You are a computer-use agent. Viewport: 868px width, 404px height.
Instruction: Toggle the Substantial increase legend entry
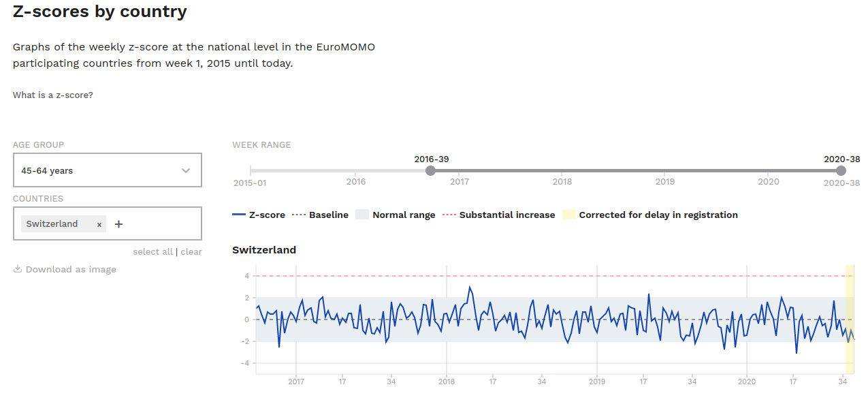point(499,215)
